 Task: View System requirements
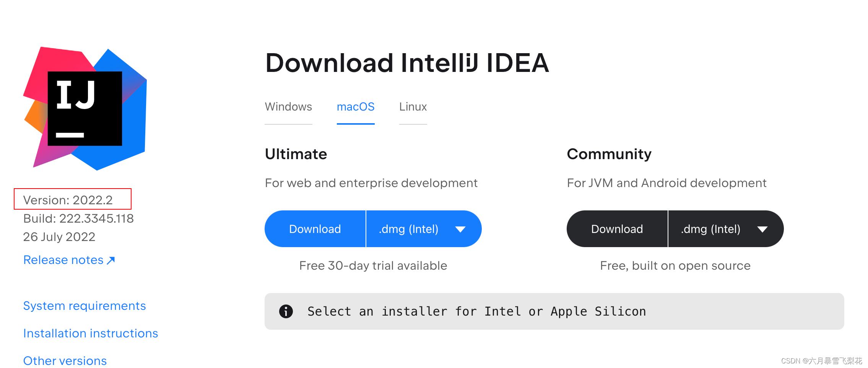[x=84, y=306]
